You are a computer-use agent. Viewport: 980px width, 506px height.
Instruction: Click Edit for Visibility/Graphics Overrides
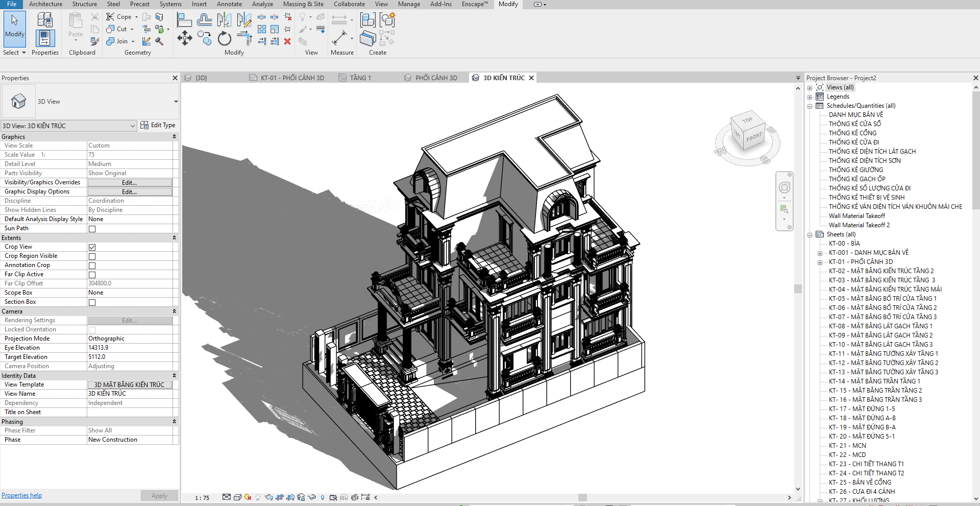[x=129, y=183]
